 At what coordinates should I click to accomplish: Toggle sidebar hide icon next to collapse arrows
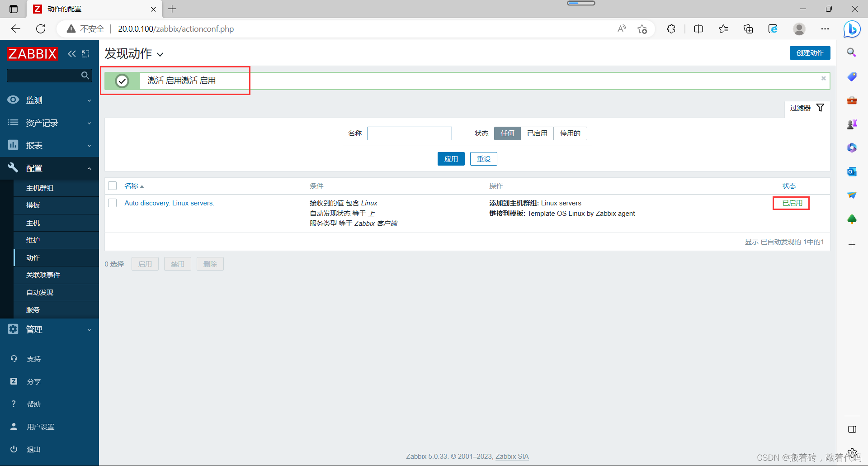[x=85, y=54]
